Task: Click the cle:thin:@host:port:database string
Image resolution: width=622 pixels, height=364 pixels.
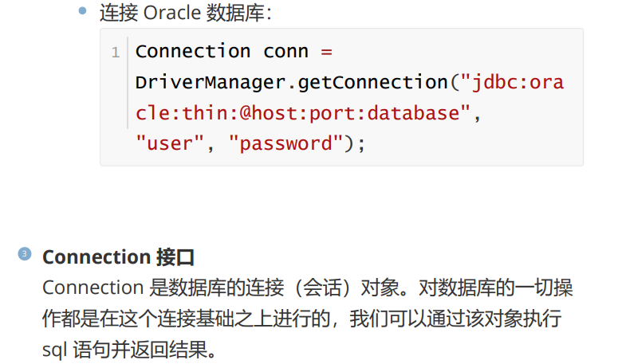Action: tap(298, 113)
